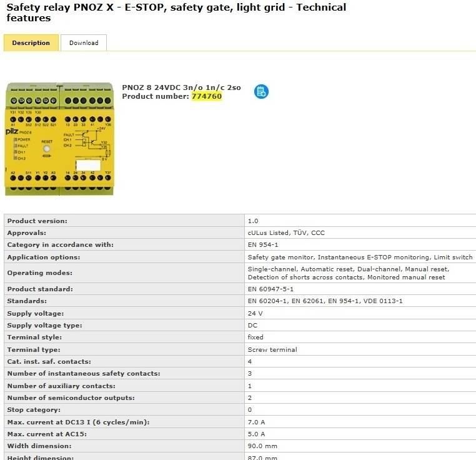Screen dimensions: 476x460
Task: Click the Approvals value cULus Listed, TÜV, CCC
Action: 286,232
